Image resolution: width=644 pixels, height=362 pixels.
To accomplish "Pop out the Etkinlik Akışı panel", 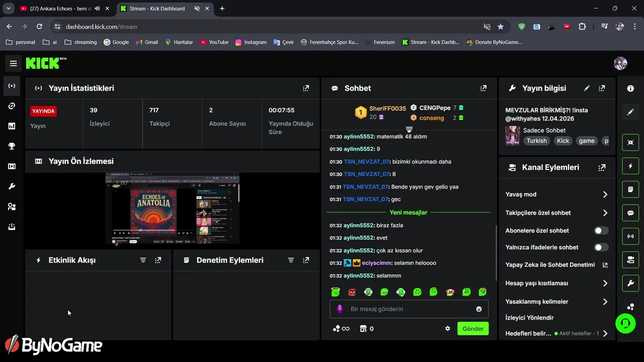I will pos(158,260).
